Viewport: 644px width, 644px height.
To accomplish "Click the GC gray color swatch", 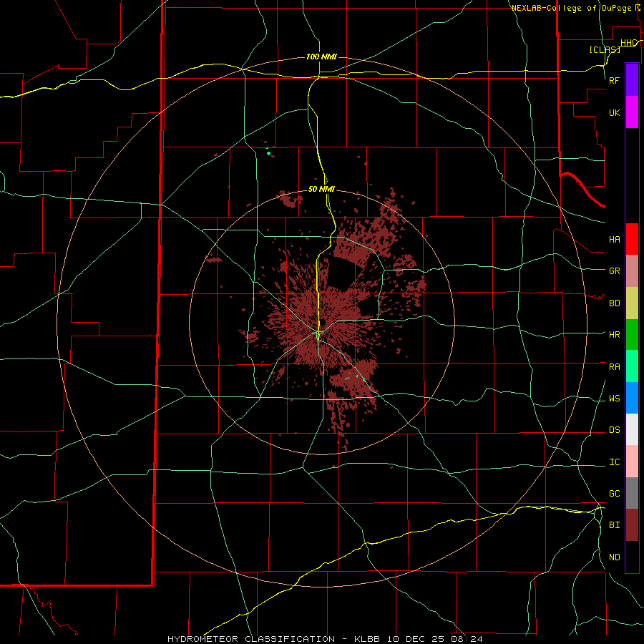I will pyautogui.click(x=632, y=493).
